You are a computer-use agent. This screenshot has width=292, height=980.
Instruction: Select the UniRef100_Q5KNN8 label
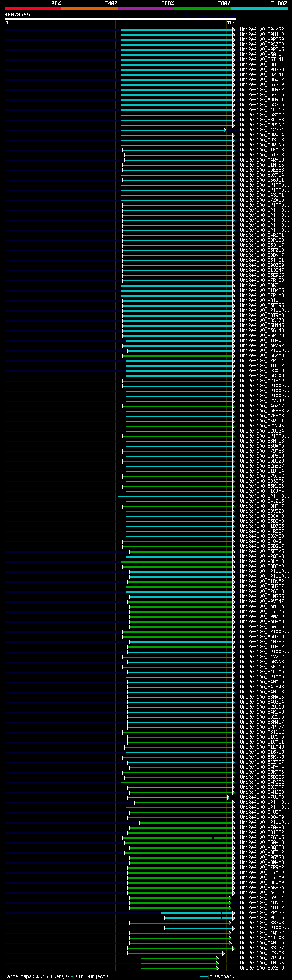tap(262, 662)
